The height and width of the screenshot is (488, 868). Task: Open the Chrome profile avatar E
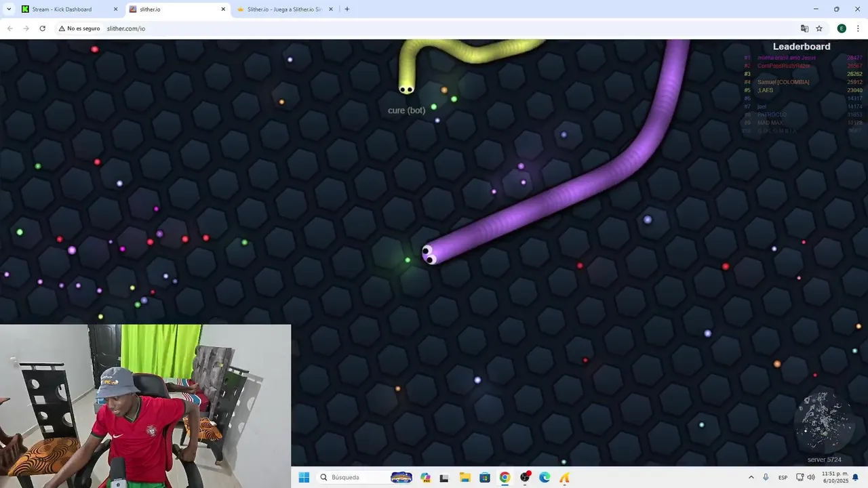(842, 28)
